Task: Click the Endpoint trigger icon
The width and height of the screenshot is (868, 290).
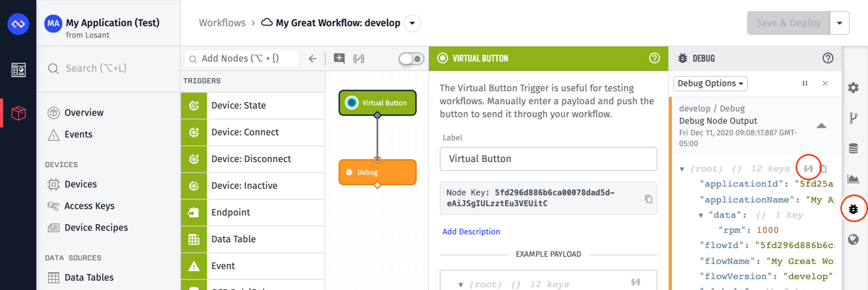Action: (x=194, y=213)
